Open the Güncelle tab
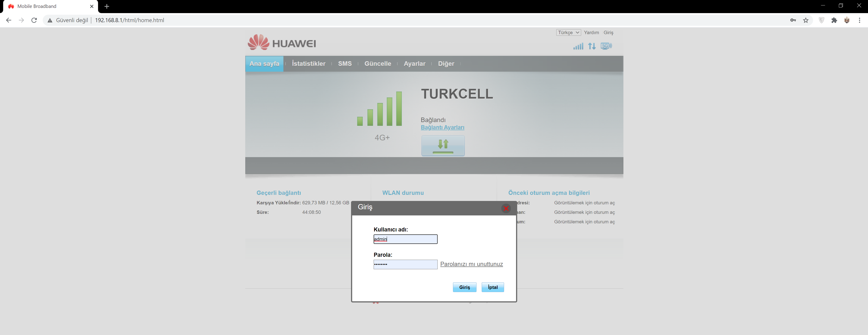Viewport: 868px width, 335px height. click(378, 64)
